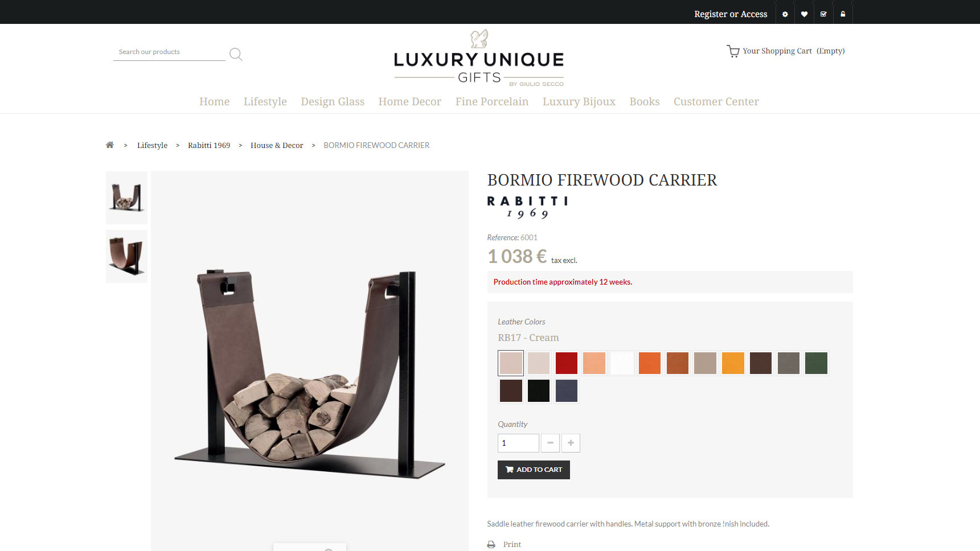Select the second product thumbnail image
The width and height of the screenshot is (980, 551).
pos(126,257)
